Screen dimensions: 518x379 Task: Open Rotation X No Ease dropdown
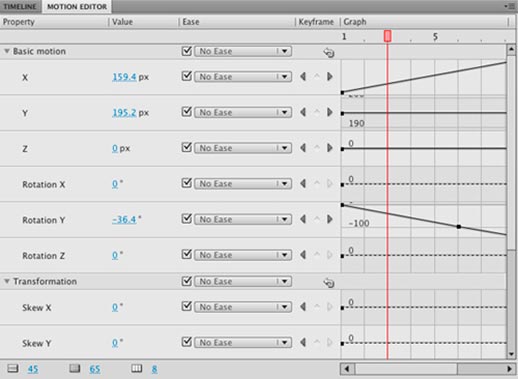click(x=243, y=184)
